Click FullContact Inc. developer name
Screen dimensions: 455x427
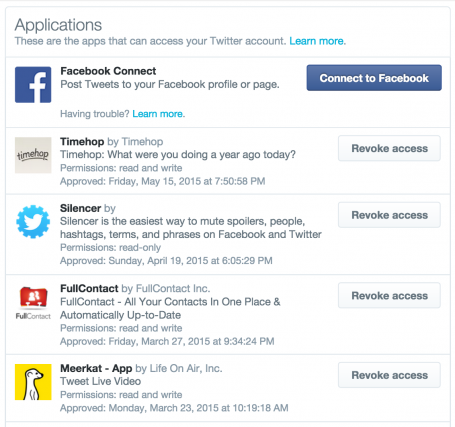click(x=173, y=288)
